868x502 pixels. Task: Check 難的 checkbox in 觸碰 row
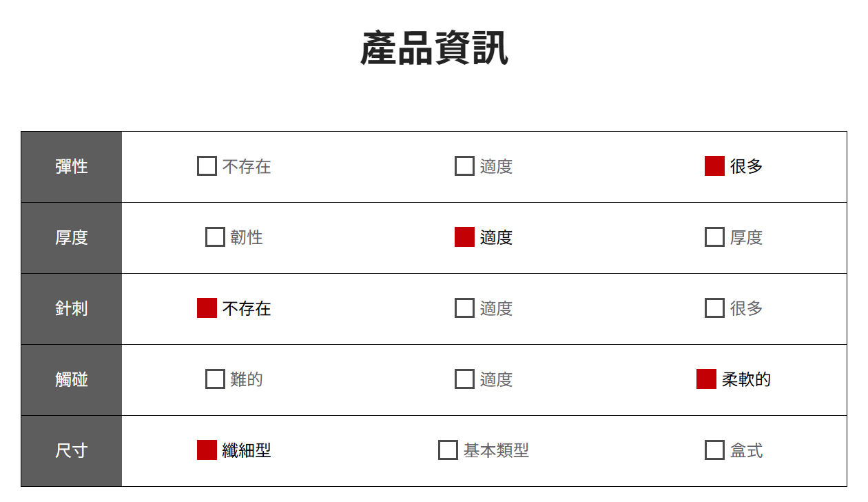[215, 379]
